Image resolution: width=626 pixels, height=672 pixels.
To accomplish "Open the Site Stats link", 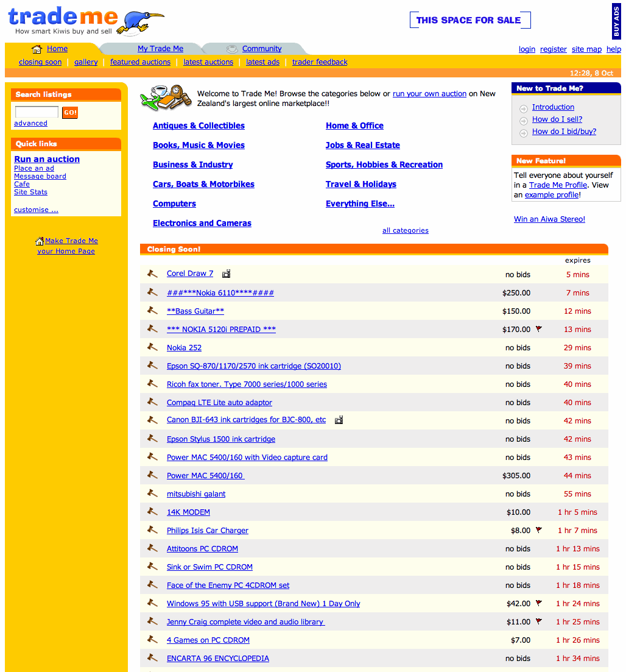I will (x=30, y=192).
